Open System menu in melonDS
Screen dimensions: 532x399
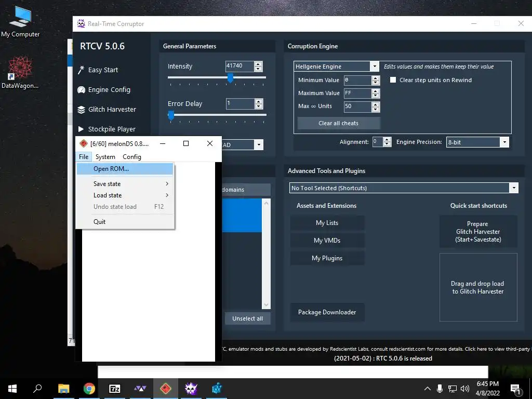[105, 157]
